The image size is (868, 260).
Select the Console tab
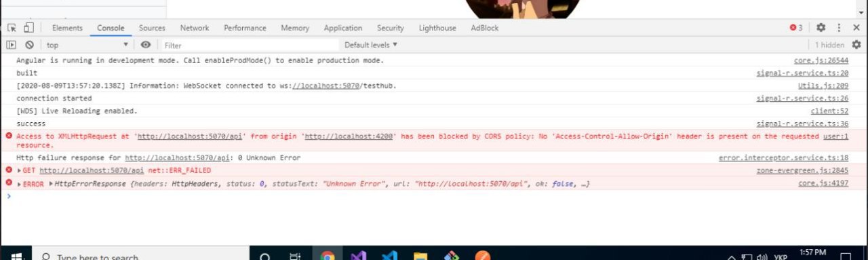click(x=111, y=28)
